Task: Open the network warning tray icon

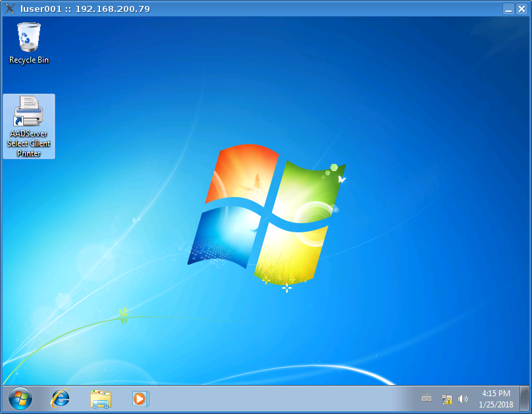Action: tap(447, 399)
